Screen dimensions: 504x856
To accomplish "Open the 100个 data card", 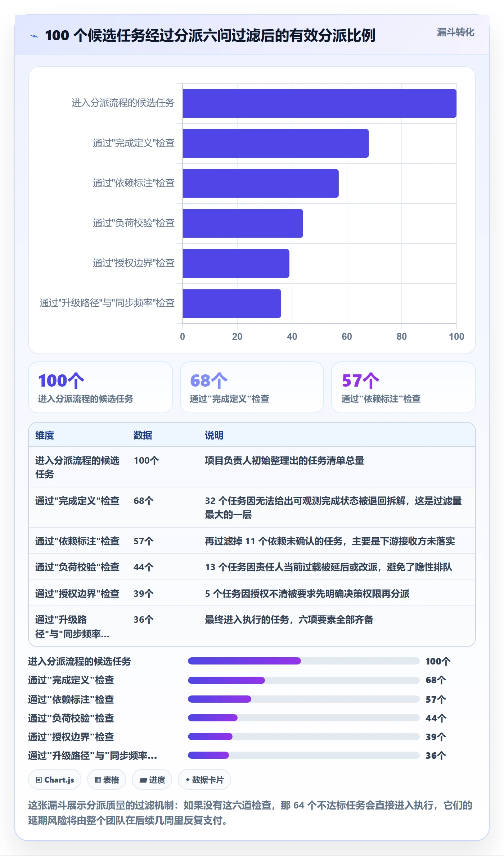I will click(x=100, y=387).
